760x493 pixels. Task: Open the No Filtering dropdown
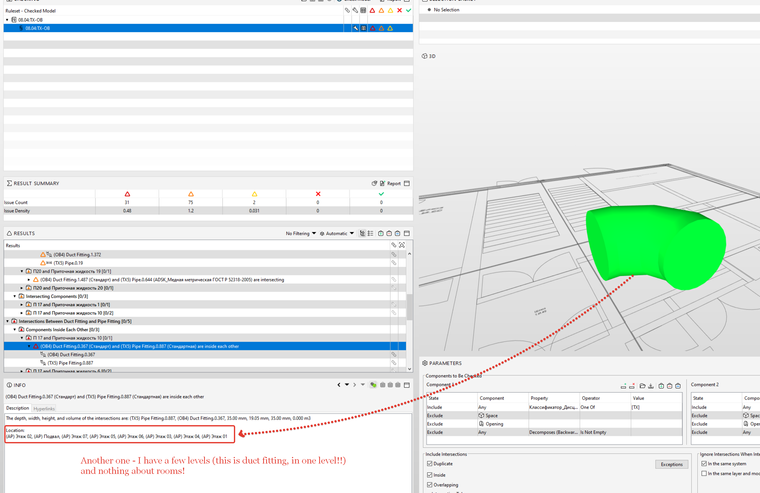301,234
